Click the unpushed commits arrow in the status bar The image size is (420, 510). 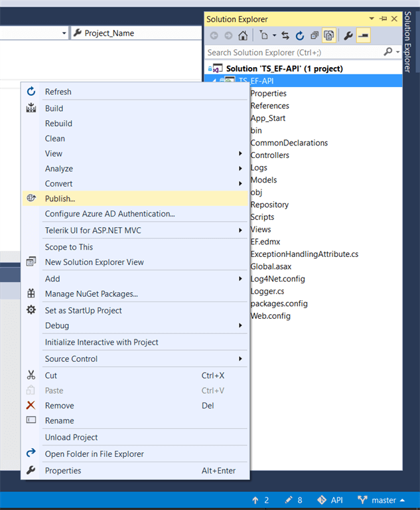pos(260,500)
